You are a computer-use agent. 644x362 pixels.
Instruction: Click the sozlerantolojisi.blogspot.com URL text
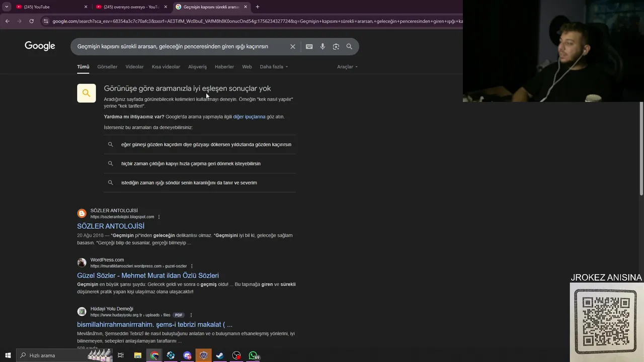pos(122,217)
